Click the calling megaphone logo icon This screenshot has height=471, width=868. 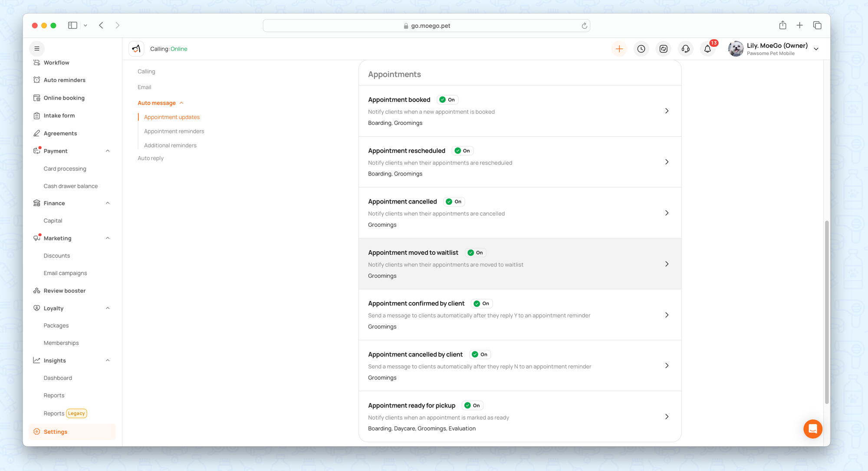(x=136, y=49)
